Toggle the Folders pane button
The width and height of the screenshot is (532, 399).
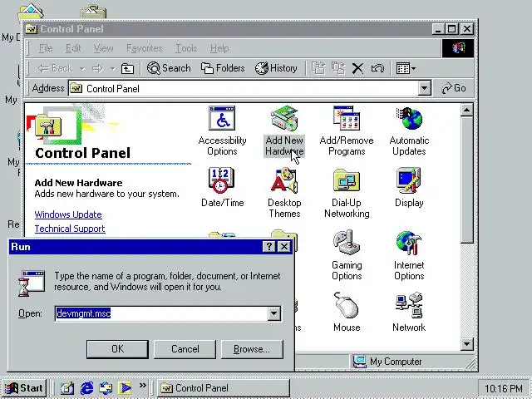tap(223, 68)
